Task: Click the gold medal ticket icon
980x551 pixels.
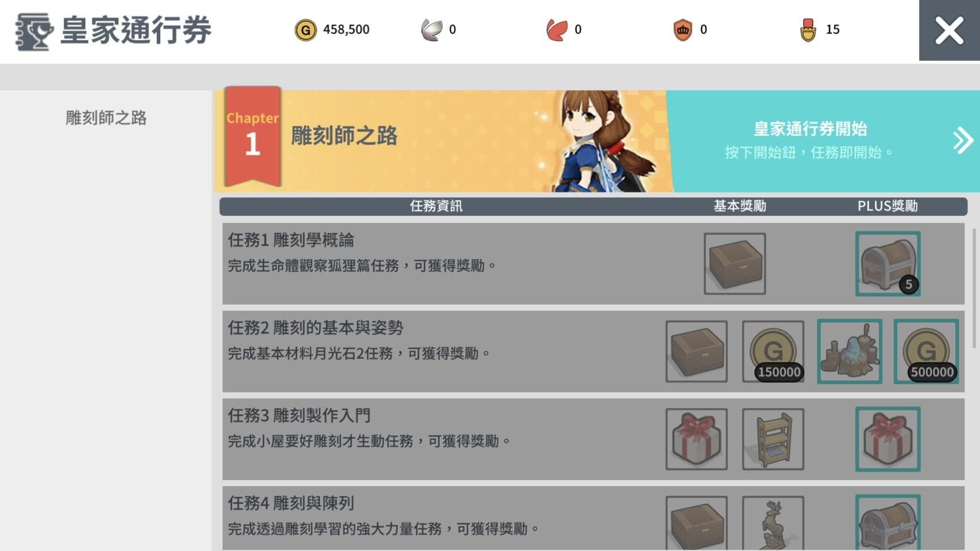Action: tap(808, 30)
